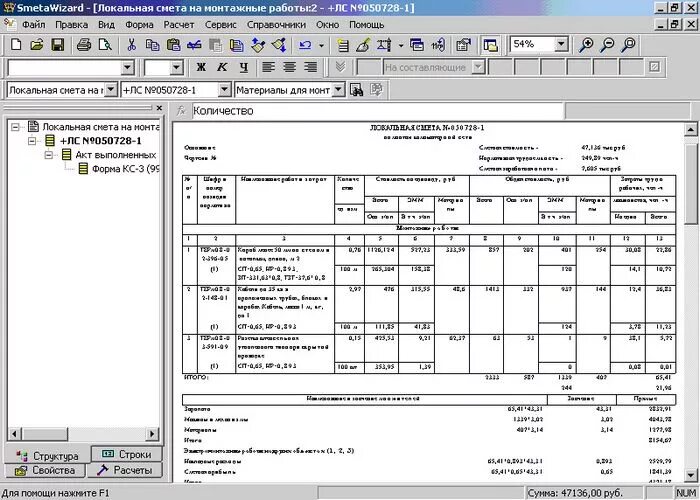
Task: Align text center
Action: pos(289,67)
